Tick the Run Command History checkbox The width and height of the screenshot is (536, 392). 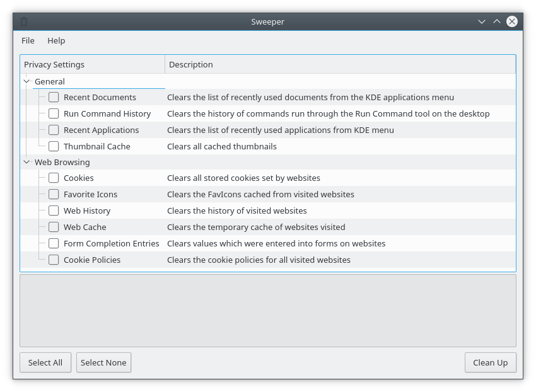[54, 113]
